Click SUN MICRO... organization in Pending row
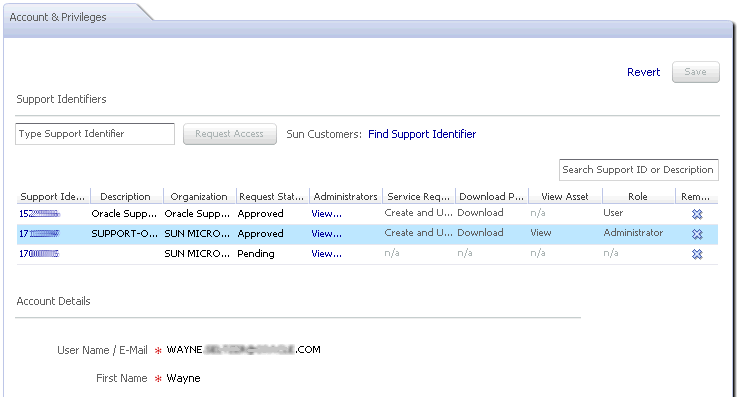The image size is (737, 397). [x=197, y=254]
